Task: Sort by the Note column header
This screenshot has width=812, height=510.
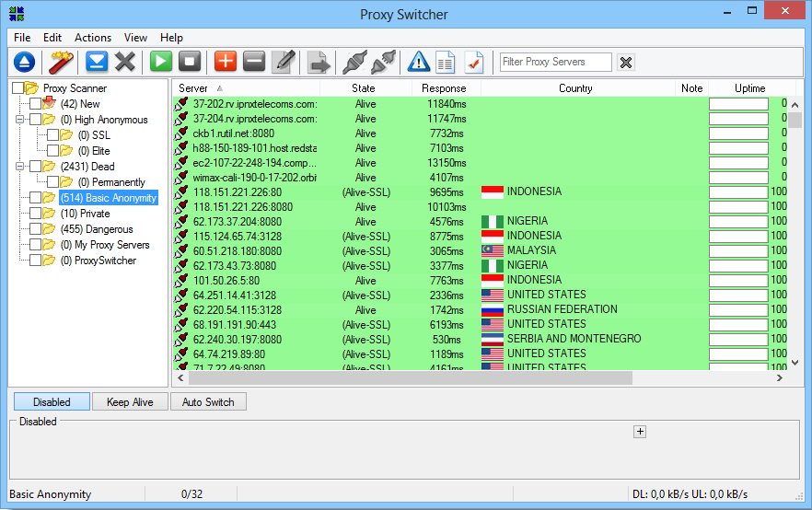Action: coord(692,88)
